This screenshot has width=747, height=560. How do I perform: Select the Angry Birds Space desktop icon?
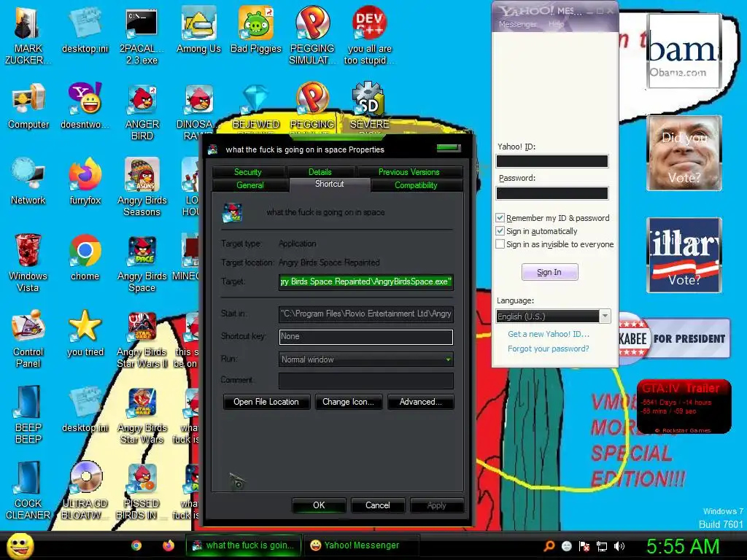click(x=142, y=262)
